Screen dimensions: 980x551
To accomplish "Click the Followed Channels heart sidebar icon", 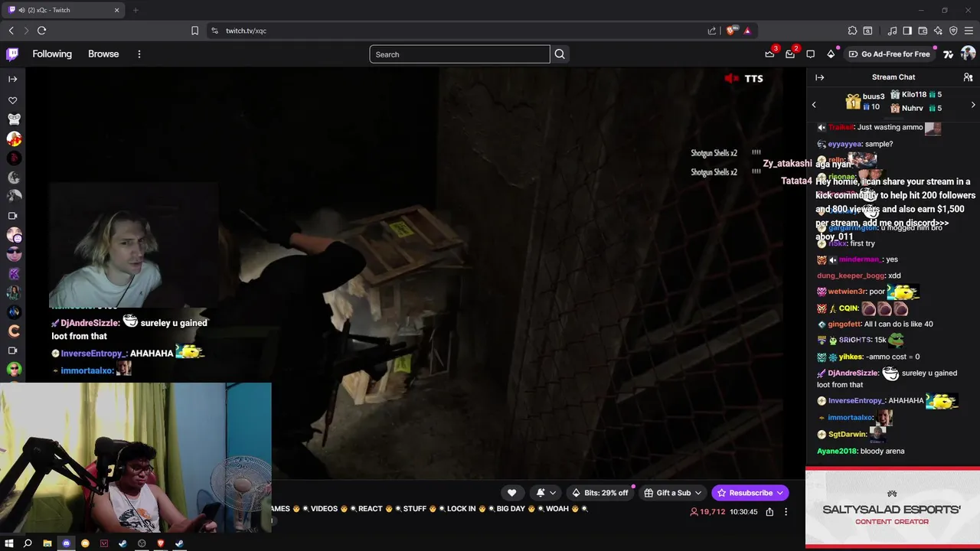I will pos(12,100).
